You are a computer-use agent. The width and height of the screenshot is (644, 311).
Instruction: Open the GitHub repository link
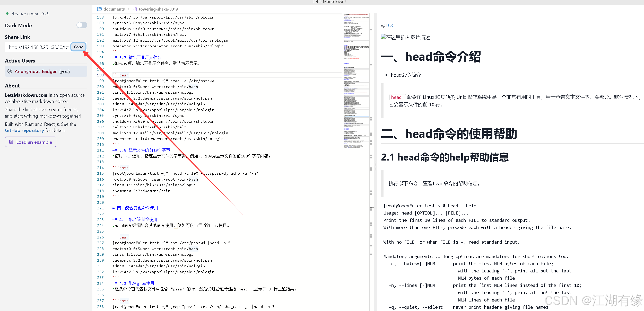click(x=24, y=130)
